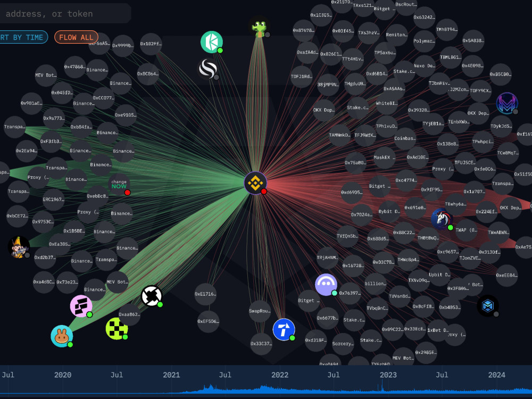Select the 1xBet D.. node
Screen dimensions: 532x399
438,330
